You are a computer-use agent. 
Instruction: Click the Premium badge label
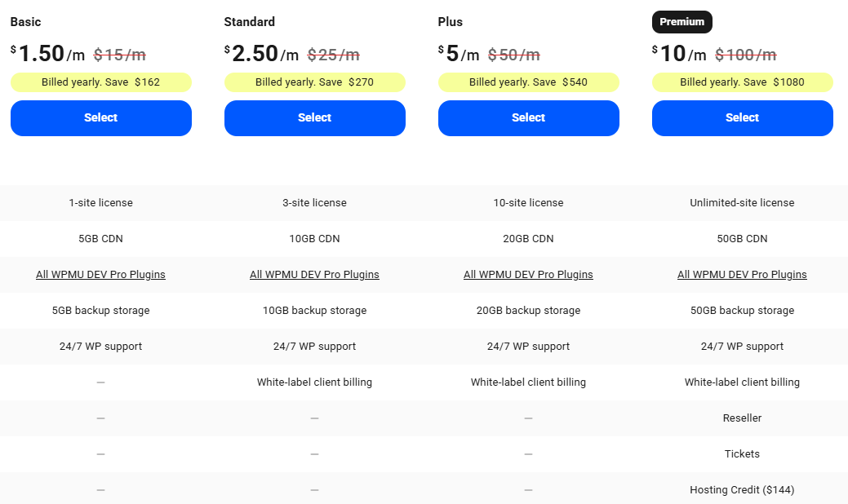pos(682,22)
